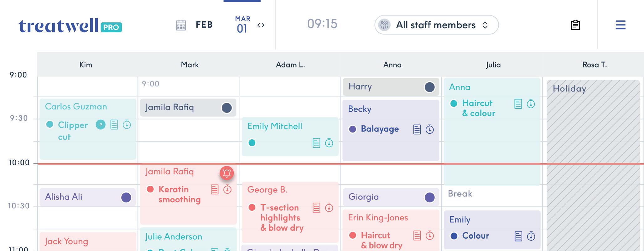Click the clipboard notes icon in header
This screenshot has width=644, height=251.
tap(575, 25)
